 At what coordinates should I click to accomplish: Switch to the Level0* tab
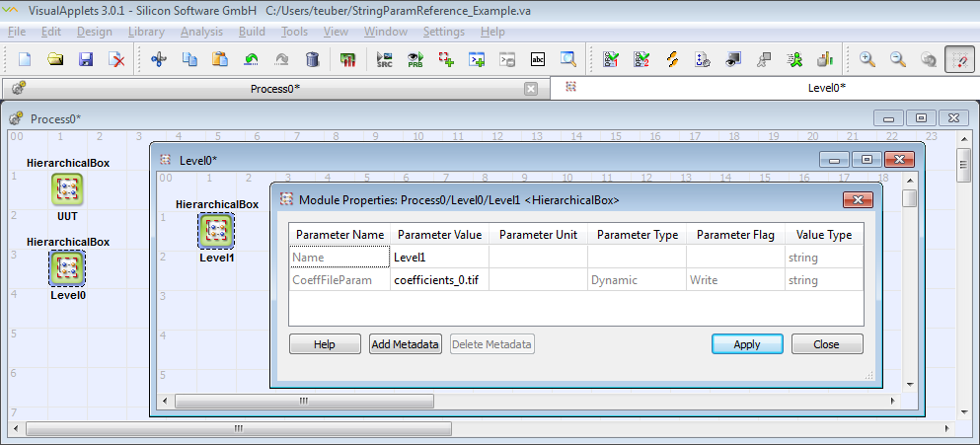click(825, 88)
